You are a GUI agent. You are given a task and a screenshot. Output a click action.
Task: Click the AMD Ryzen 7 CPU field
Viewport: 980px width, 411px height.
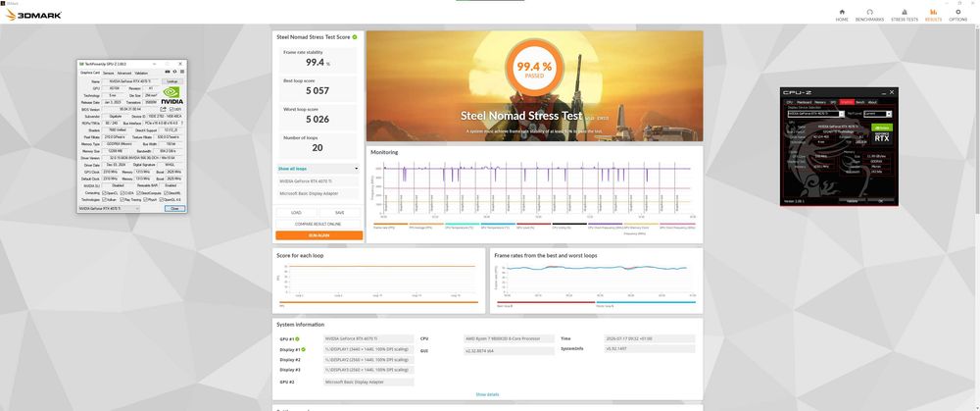tap(509, 338)
